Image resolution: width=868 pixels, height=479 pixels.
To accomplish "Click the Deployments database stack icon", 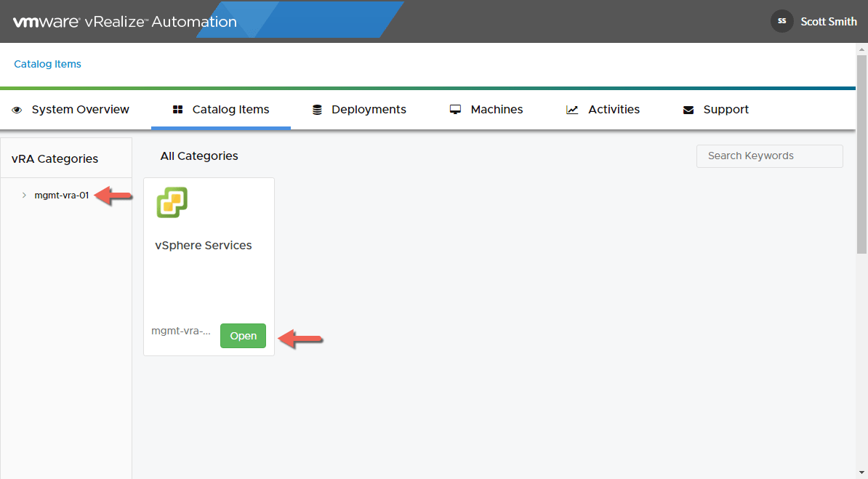I will (x=317, y=110).
